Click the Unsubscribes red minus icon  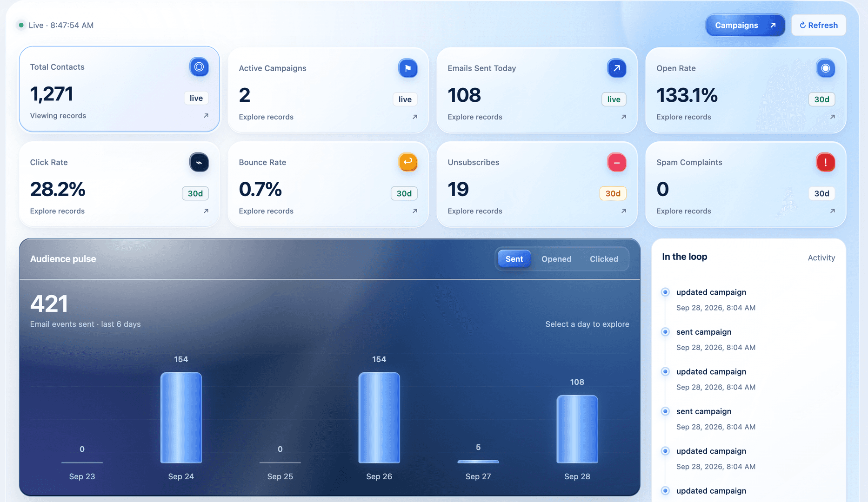tap(616, 162)
